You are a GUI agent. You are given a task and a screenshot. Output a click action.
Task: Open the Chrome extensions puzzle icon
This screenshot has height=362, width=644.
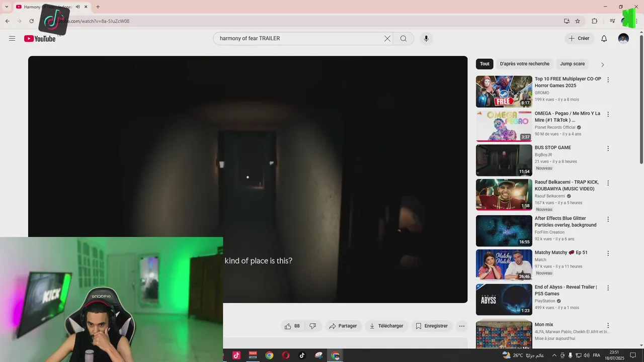(595, 21)
